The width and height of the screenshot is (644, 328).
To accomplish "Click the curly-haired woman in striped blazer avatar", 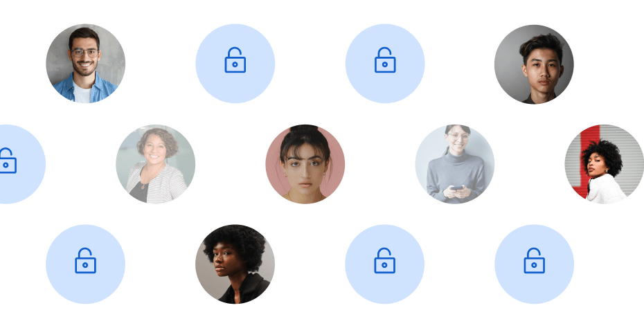I will coord(155,164).
